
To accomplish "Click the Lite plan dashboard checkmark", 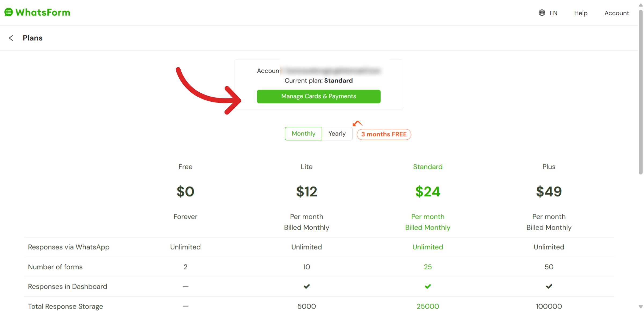I will (307, 286).
